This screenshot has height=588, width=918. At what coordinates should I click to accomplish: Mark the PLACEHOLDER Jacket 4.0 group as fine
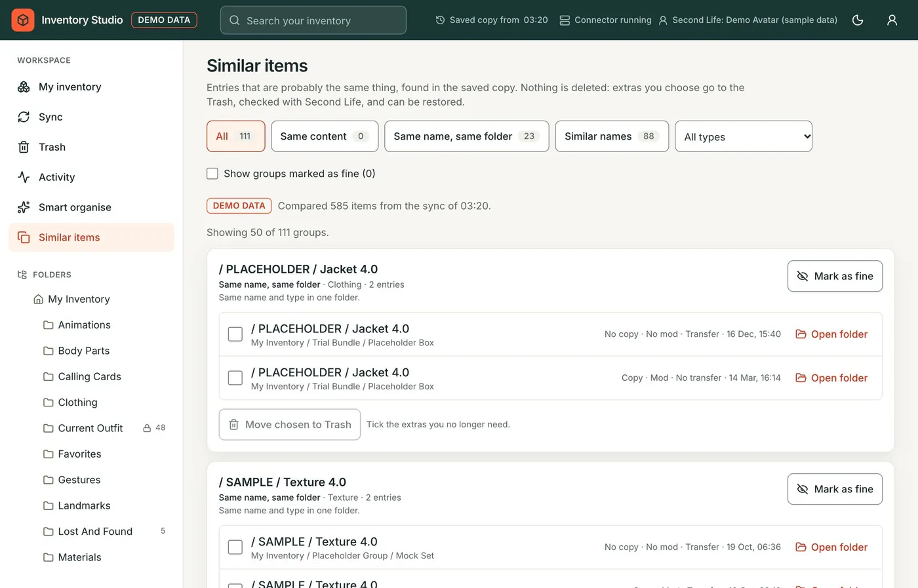pos(835,277)
